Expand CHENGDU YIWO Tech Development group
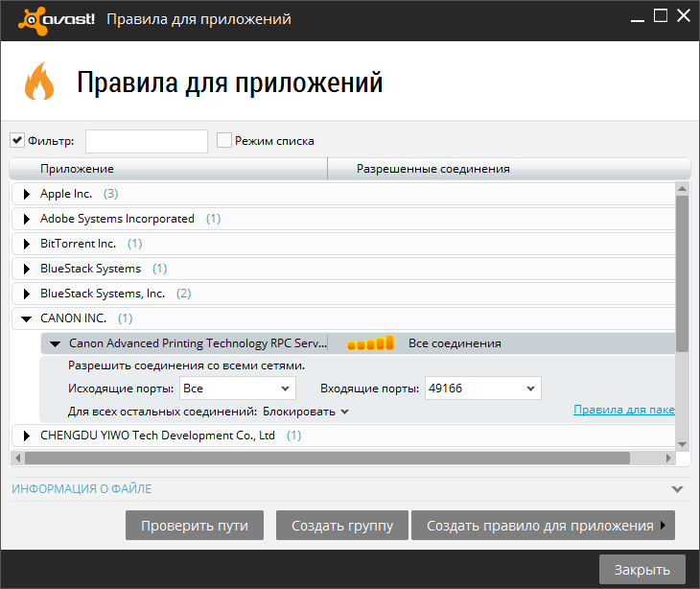Viewport: 700px width, 589px height. click(26, 436)
